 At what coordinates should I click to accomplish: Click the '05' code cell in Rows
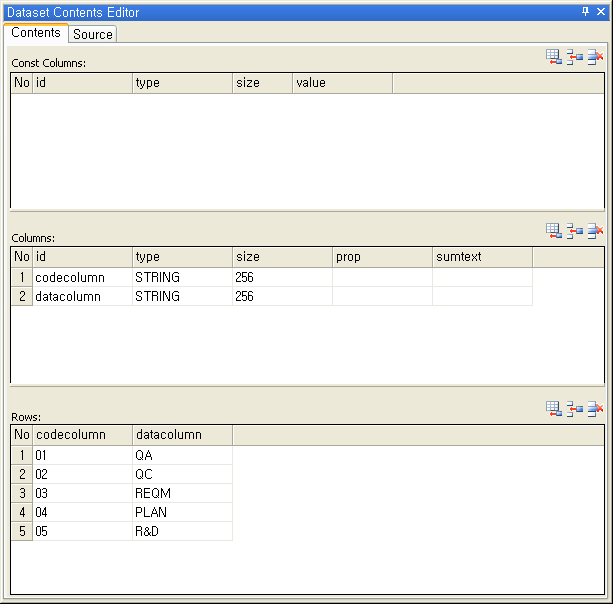click(82, 531)
